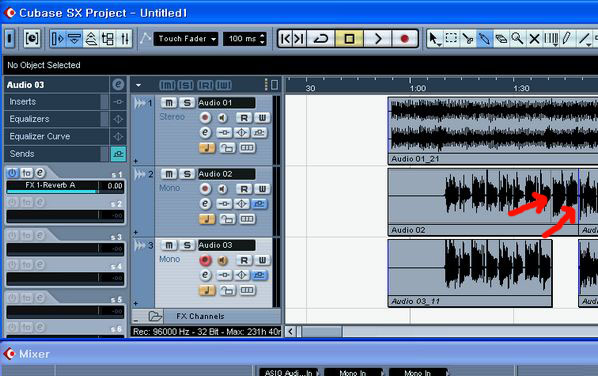Open the Pool from the toolbar
This screenshot has width=598, height=376.
tap(108, 39)
